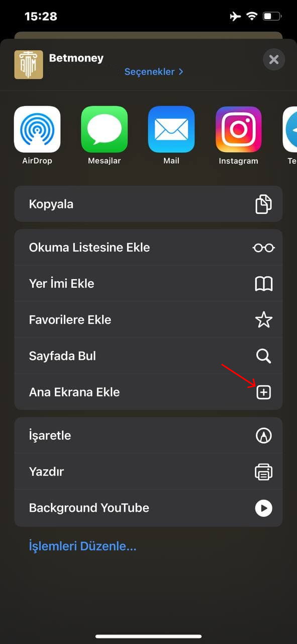Share to the Instagram app icon

[x=239, y=129]
